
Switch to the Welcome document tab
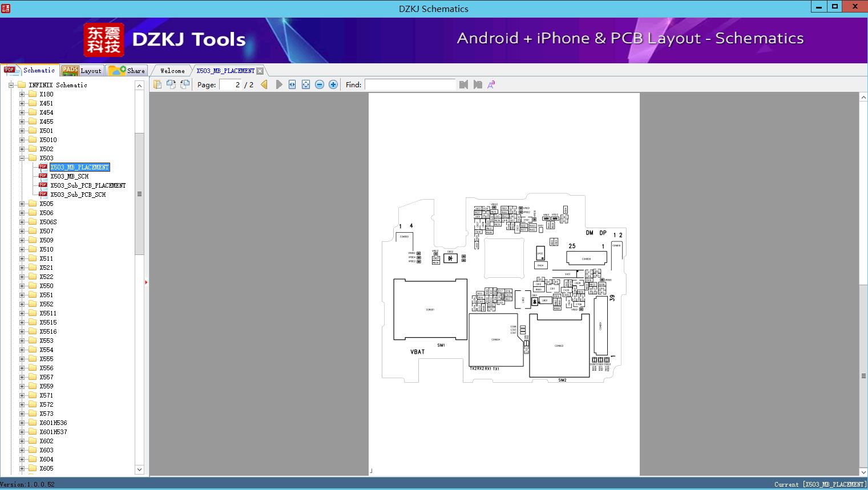pos(172,71)
